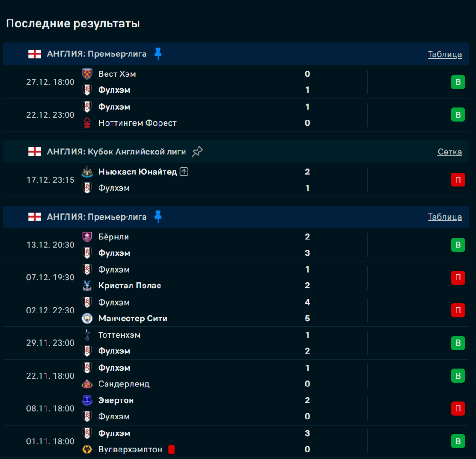Open the Таблица link in first league header

pyautogui.click(x=444, y=54)
